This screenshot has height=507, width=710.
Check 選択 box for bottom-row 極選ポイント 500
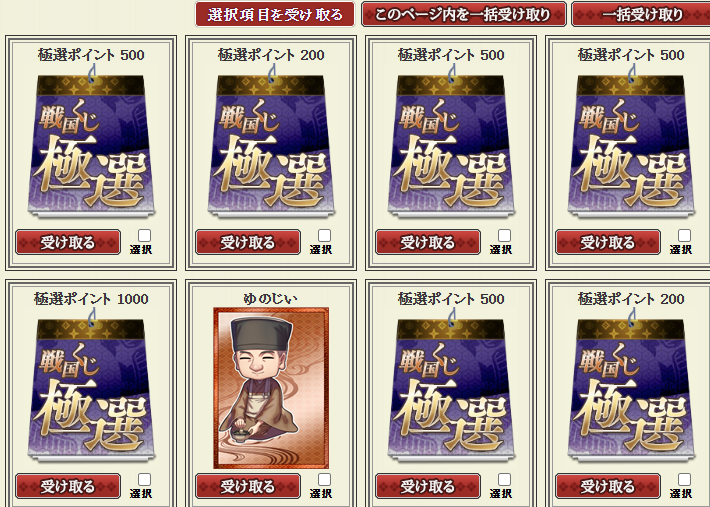coord(504,479)
